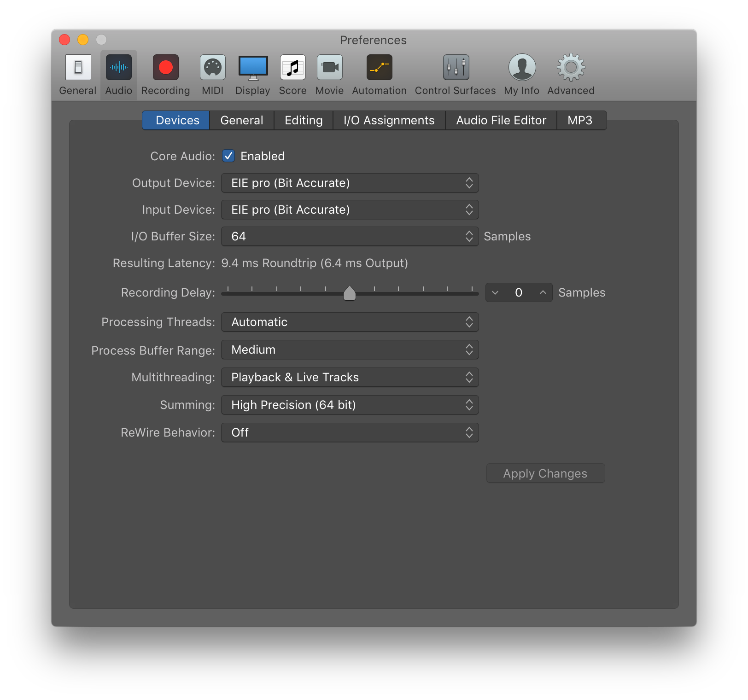Increase Recording Delay with up arrow

point(543,292)
